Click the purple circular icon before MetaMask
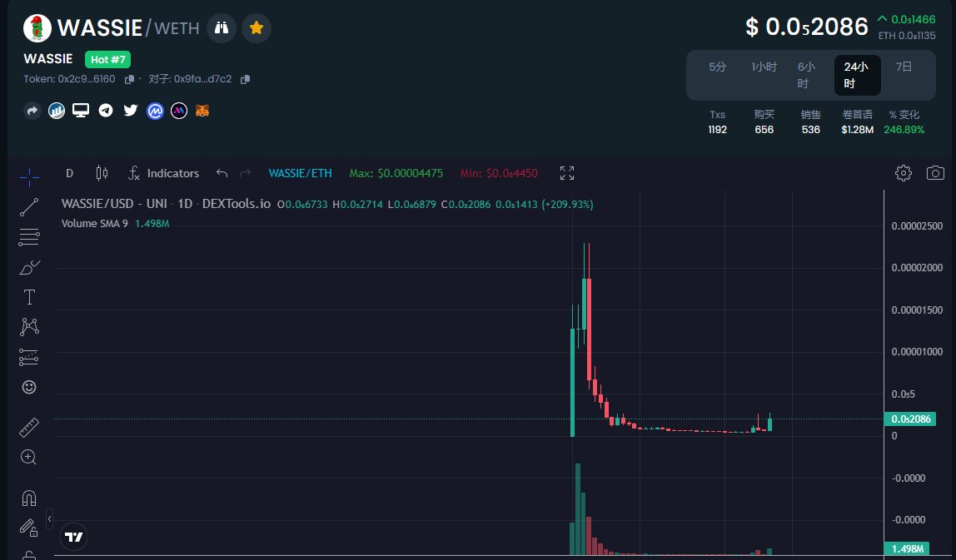The height and width of the screenshot is (560, 956). click(x=179, y=111)
